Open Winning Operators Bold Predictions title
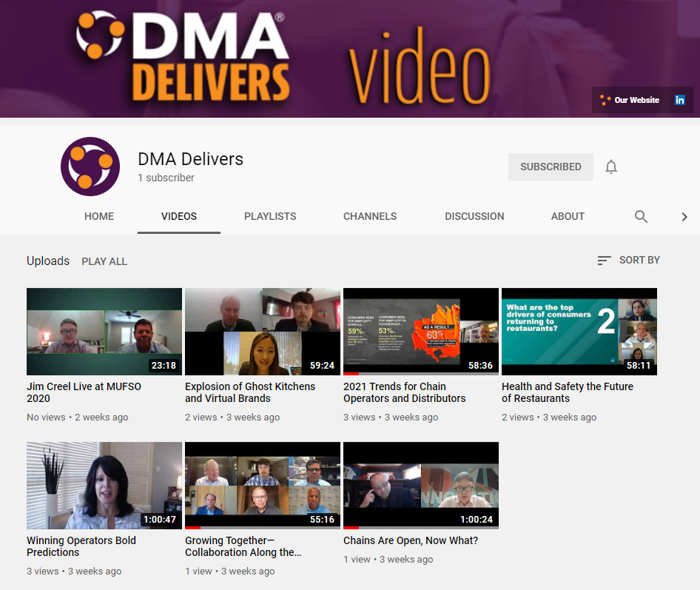 (x=81, y=546)
